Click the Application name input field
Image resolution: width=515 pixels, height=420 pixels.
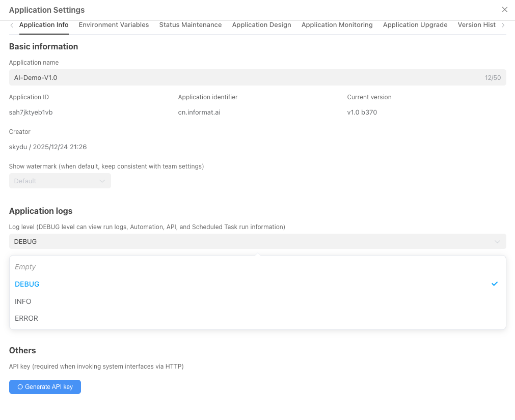pyautogui.click(x=245, y=77)
